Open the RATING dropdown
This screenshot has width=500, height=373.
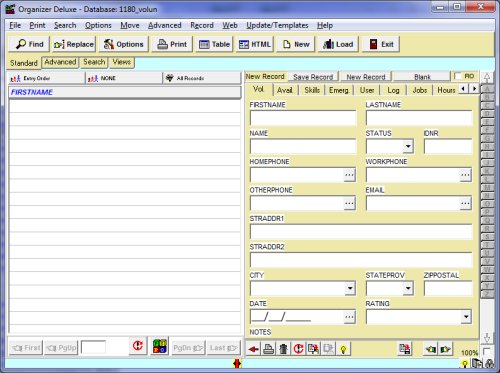[x=466, y=317]
